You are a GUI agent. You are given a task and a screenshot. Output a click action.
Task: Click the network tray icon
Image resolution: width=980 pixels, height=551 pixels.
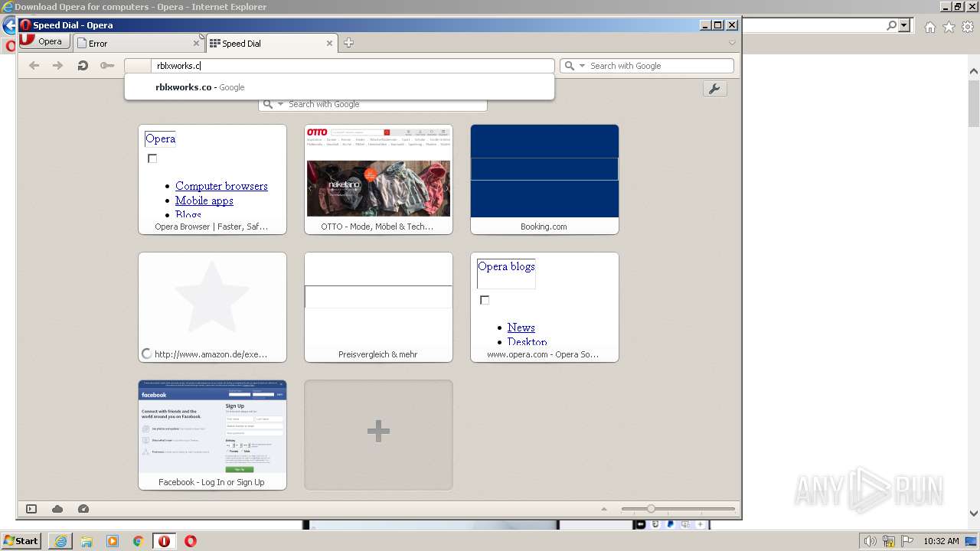tap(889, 541)
